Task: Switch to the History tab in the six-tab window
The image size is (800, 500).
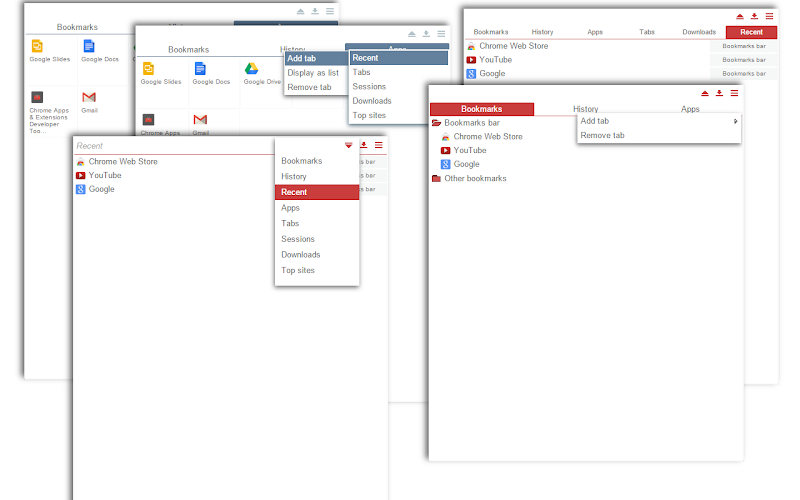Action: [542, 32]
